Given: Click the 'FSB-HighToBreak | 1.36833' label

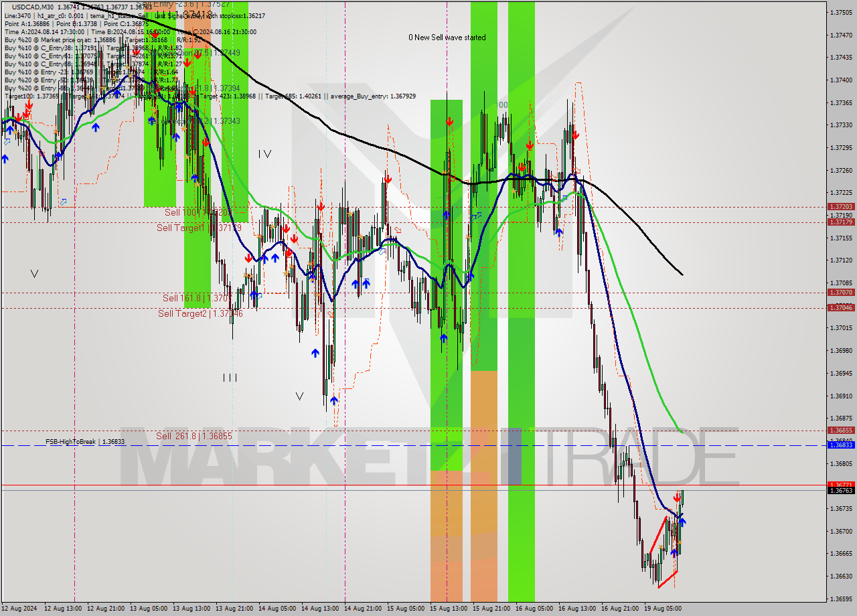Looking at the screenshot, I should pyautogui.click(x=85, y=442).
